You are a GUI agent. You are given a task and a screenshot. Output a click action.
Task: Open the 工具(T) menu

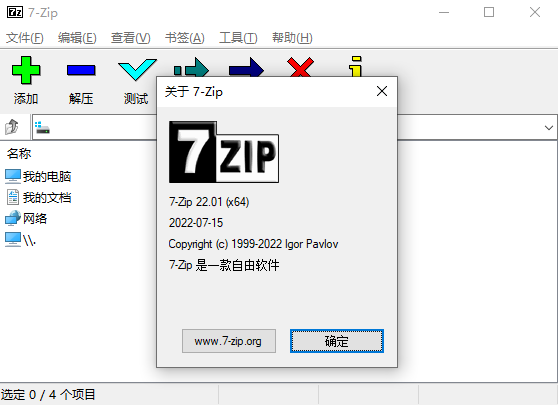tap(238, 37)
